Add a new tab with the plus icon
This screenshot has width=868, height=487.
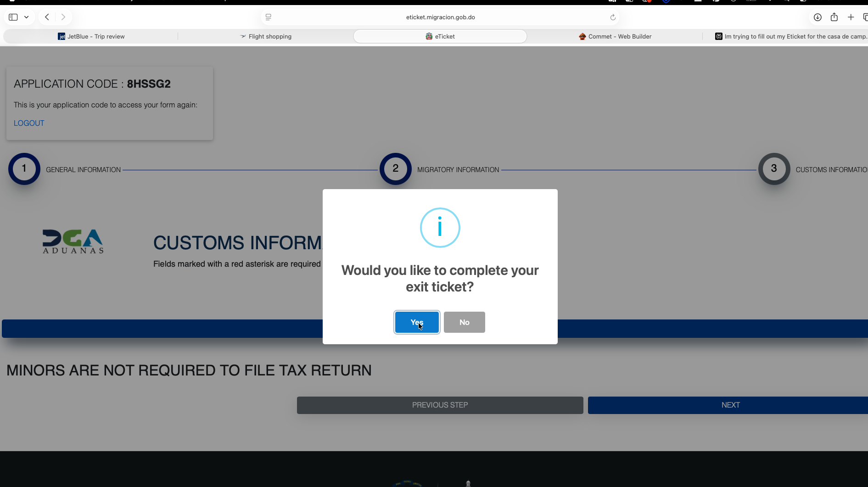(851, 17)
